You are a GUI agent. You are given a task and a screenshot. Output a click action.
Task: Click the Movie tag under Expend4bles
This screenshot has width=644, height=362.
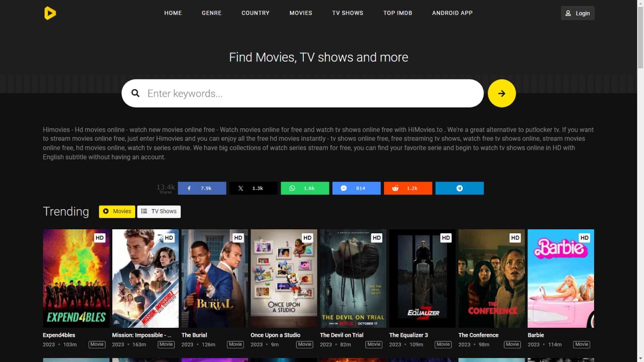click(x=97, y=344)
